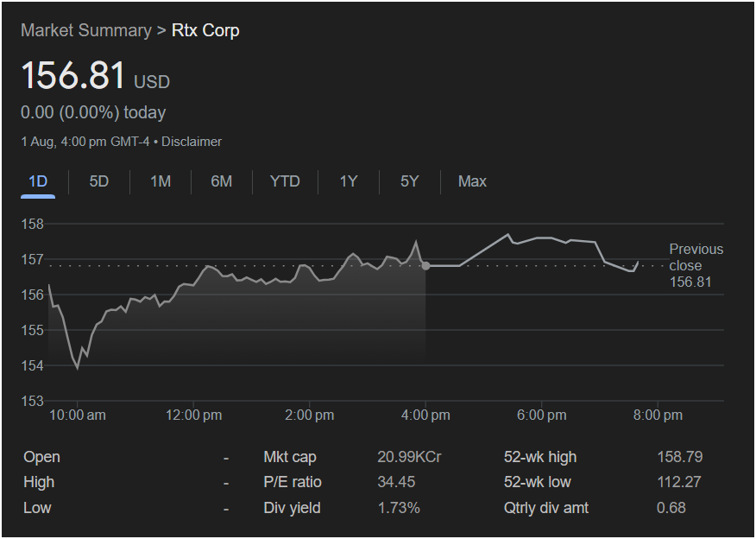Viewport: 756px width, 539px height.
Task: Click the 52-wk low label
Action: (537, 482)
